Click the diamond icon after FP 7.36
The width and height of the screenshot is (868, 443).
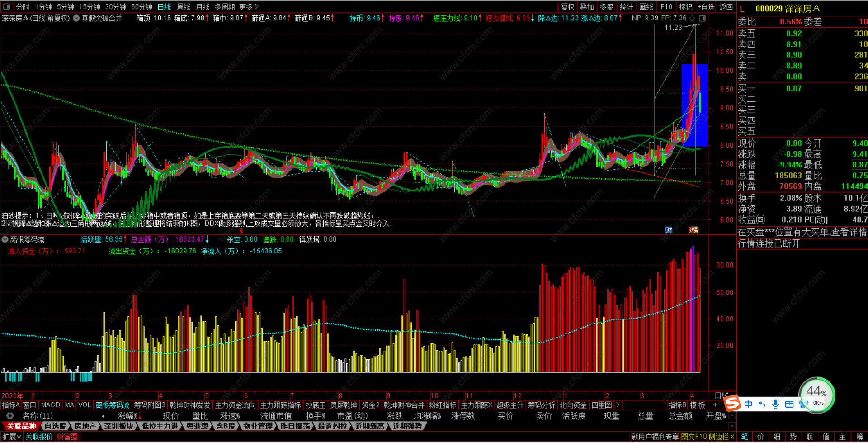692,18
